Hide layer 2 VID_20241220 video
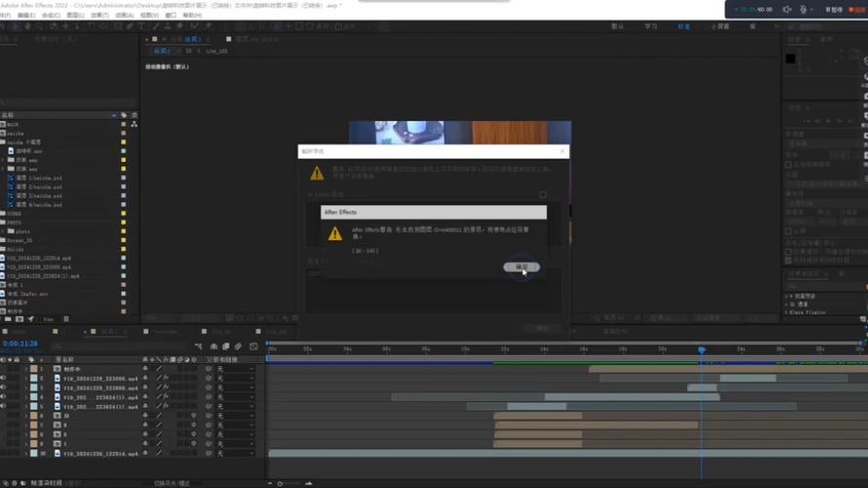Viewport: 868px width, 488px height. click(x=3, y=378)
